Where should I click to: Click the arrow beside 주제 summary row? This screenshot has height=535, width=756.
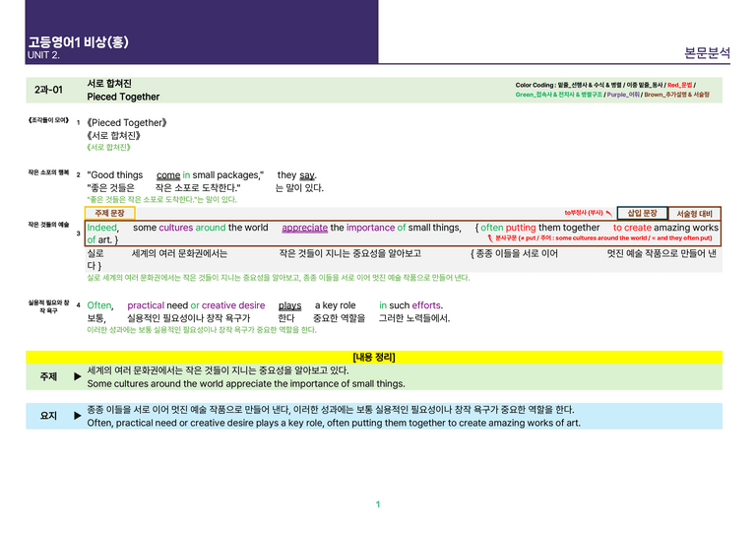pyautogui.click(x=77, y=376)
